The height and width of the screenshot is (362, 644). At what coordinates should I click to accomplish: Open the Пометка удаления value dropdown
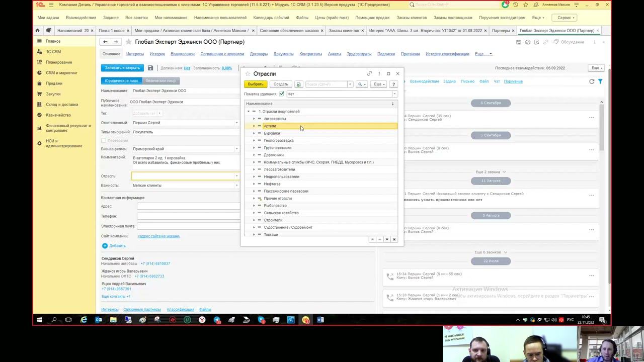click(394, 94)
